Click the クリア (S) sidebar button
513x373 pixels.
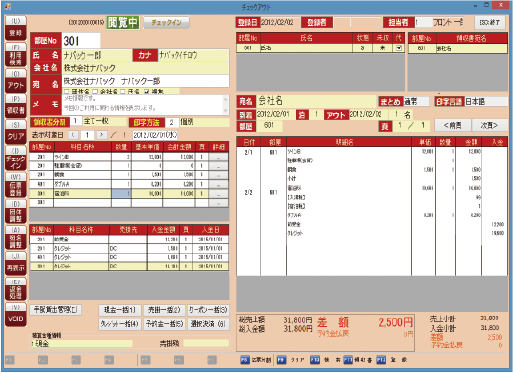(x=16, y=132)
